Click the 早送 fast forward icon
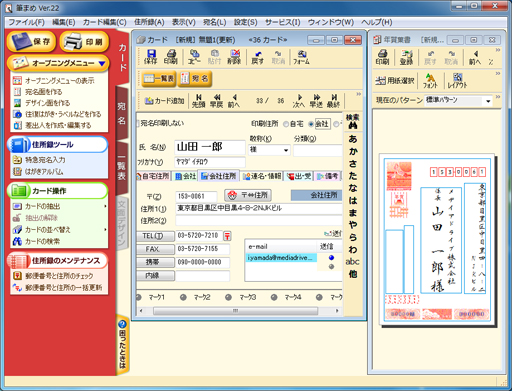Screen dimensions: 512x391 [316, 101]
